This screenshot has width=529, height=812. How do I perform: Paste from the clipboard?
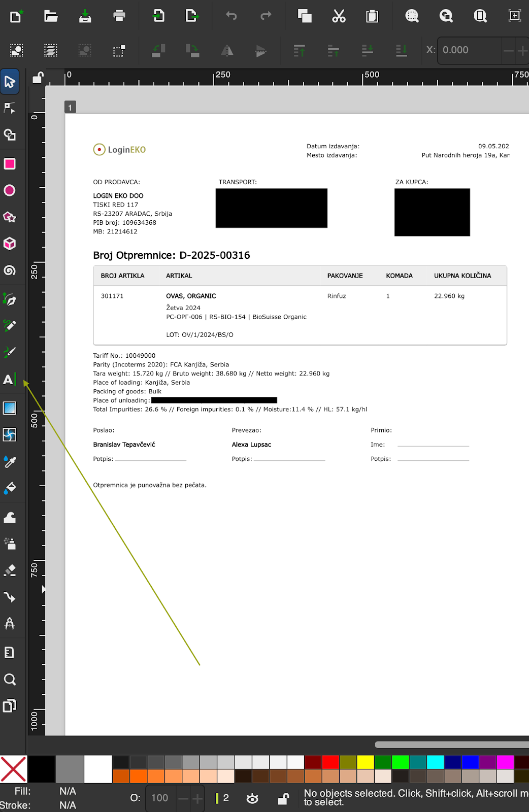tap(372, 16)
